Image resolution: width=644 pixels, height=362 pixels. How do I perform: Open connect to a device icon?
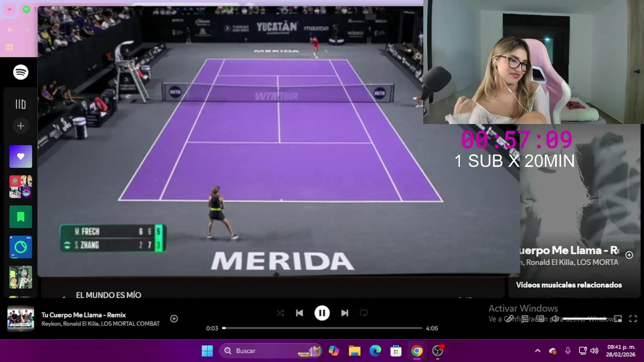point(540,319)
